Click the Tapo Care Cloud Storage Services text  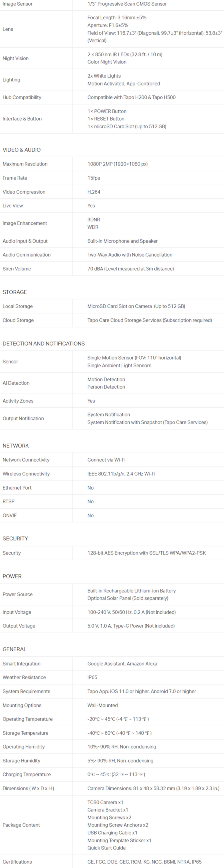(149, 320)
